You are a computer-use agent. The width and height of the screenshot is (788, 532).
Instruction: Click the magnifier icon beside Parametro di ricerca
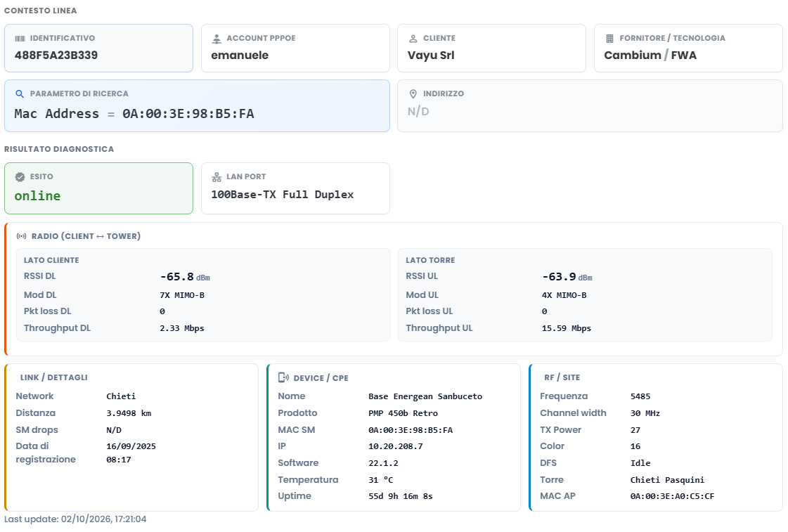(x=20, y=94)
